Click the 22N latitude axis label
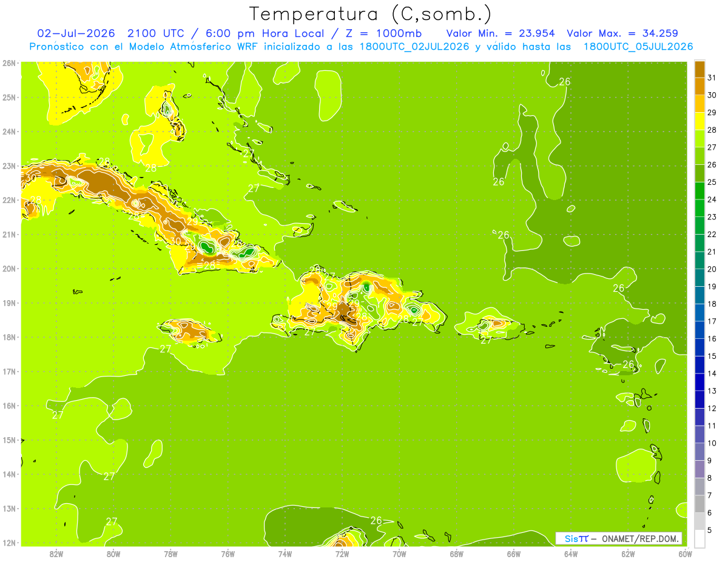 (8, 200)
